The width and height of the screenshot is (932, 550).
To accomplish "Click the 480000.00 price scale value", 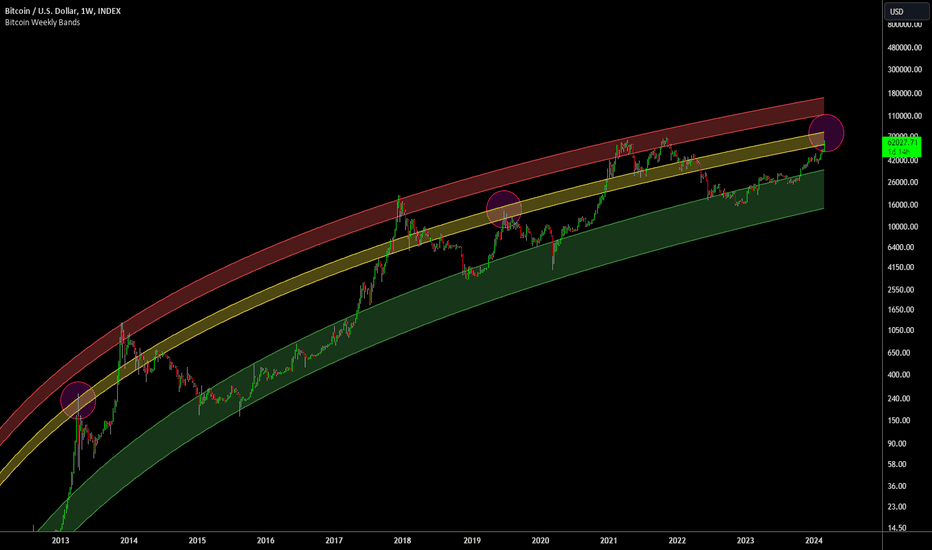I will 905,48.
